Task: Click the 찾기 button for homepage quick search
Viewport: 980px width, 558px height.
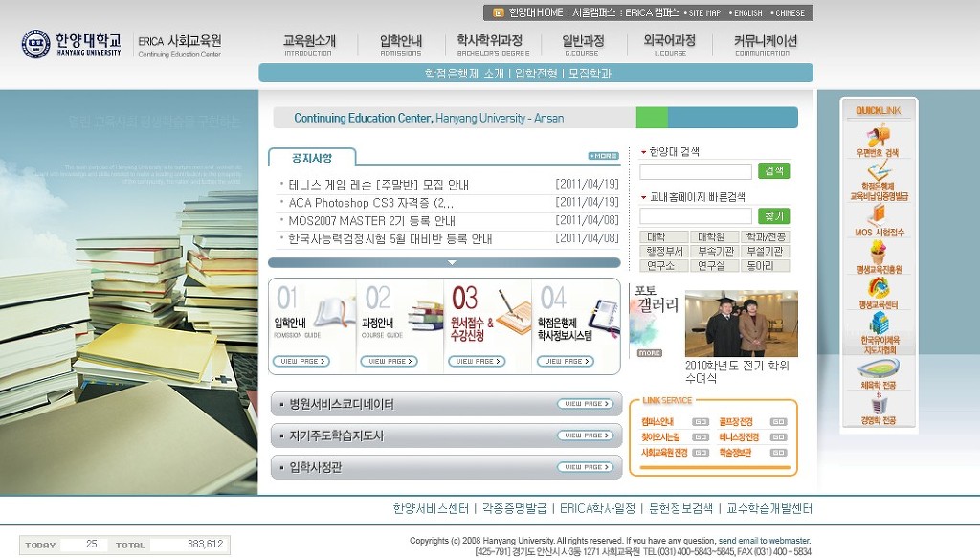Action: [x=773, y=215]
